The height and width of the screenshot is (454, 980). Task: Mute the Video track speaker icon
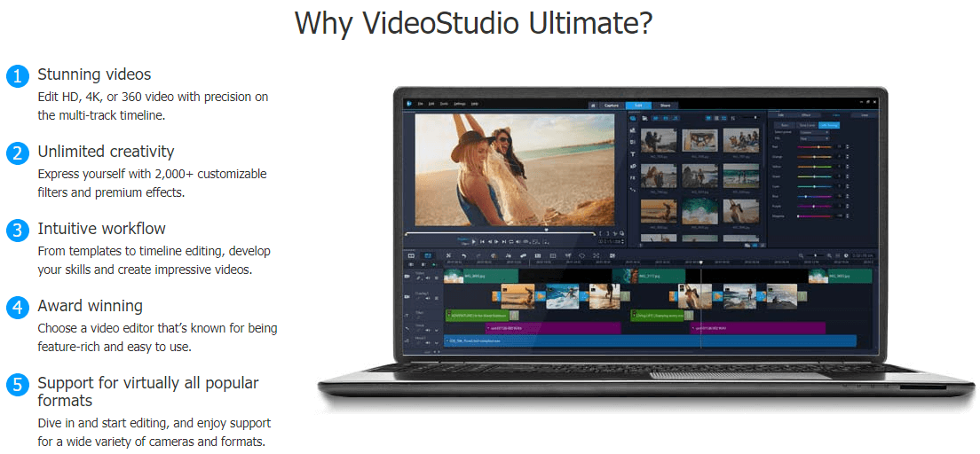click(x=428, y=278)
